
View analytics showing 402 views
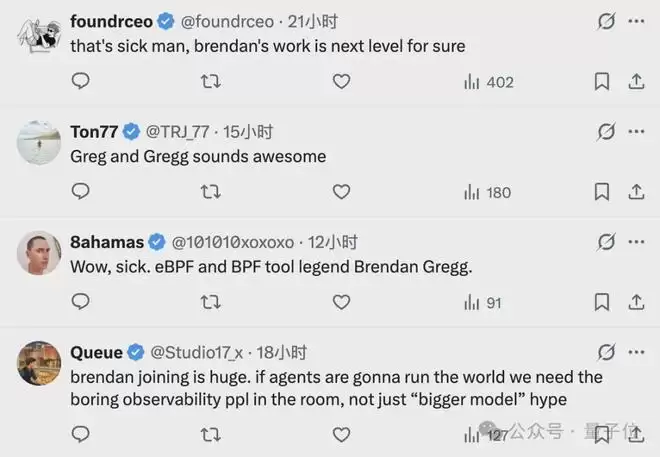point(488,82)
